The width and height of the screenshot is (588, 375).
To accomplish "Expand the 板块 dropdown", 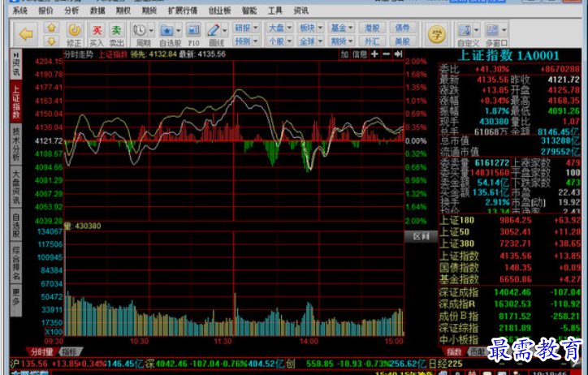I will point(320,28).
